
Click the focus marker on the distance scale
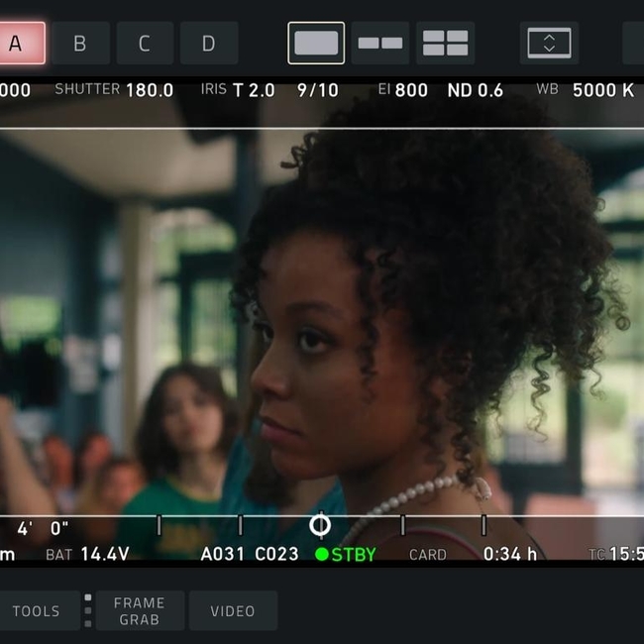[x=320, y=525]
